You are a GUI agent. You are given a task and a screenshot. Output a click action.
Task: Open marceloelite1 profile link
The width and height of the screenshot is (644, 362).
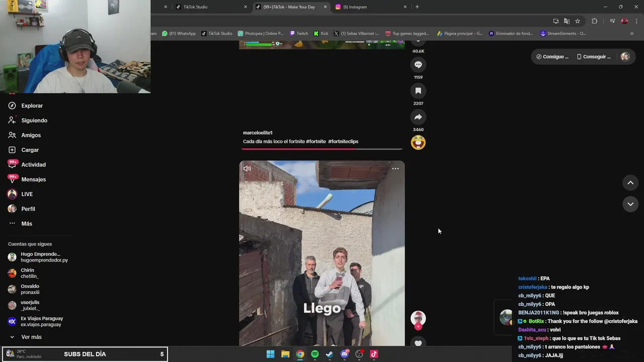[258, 133]
